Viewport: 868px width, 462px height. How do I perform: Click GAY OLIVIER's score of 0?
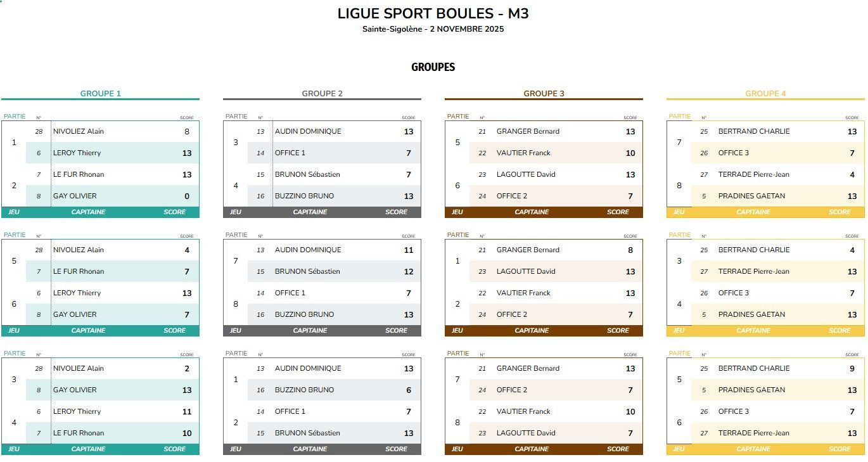(187, 196)
